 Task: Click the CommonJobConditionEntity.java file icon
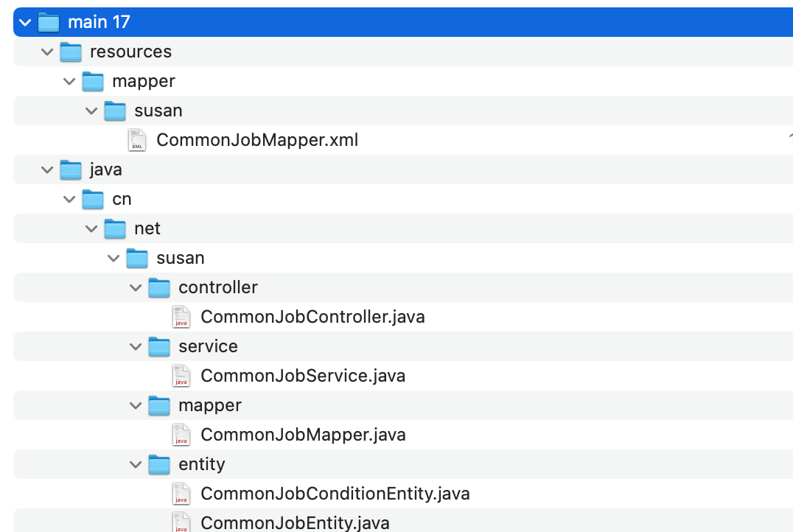click(181, 494)
